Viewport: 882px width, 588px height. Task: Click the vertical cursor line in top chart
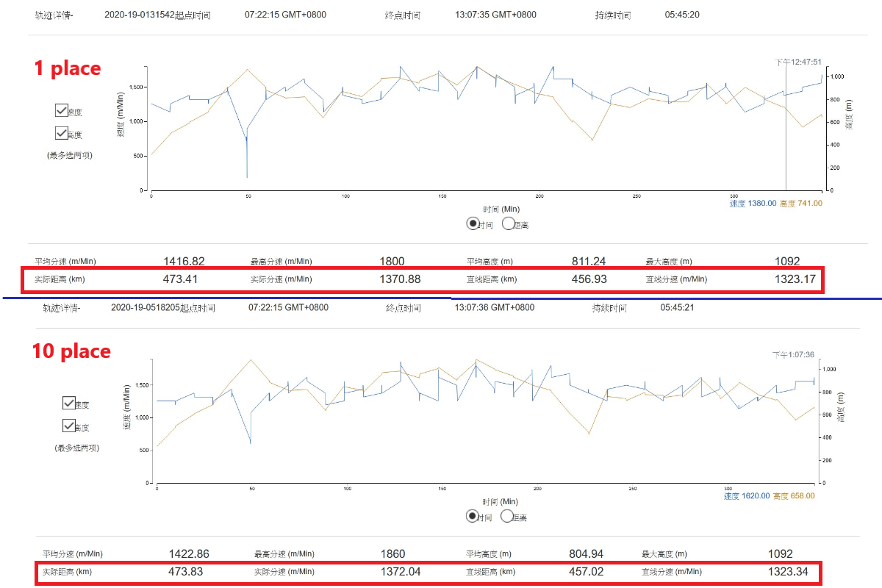786,132
